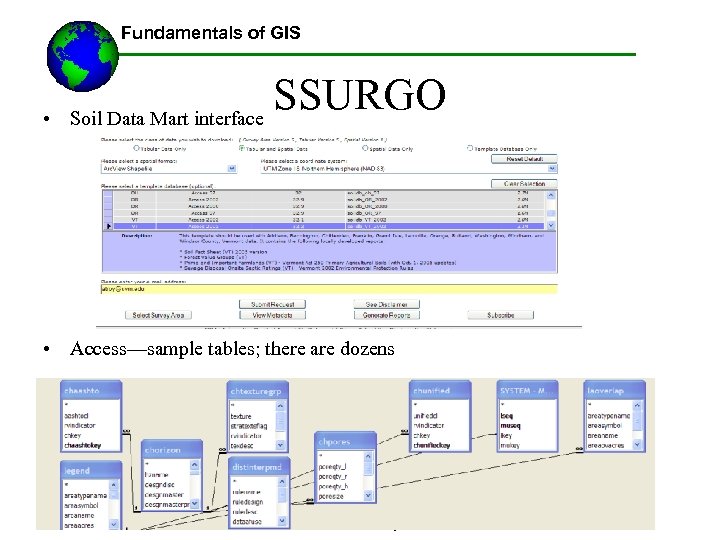Click laoverlap field list down arrow
The width and height of the screenshot is (720, 540).
point(637,444)
